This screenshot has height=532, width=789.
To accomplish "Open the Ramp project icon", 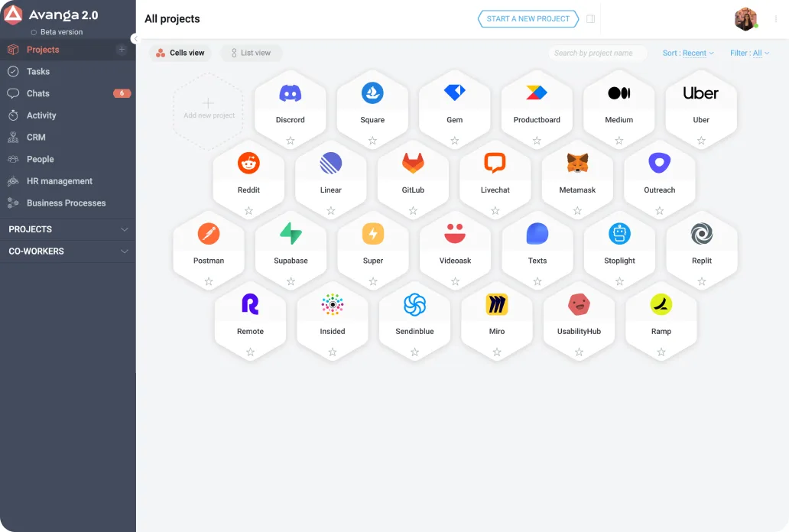I will pos(661,304).
